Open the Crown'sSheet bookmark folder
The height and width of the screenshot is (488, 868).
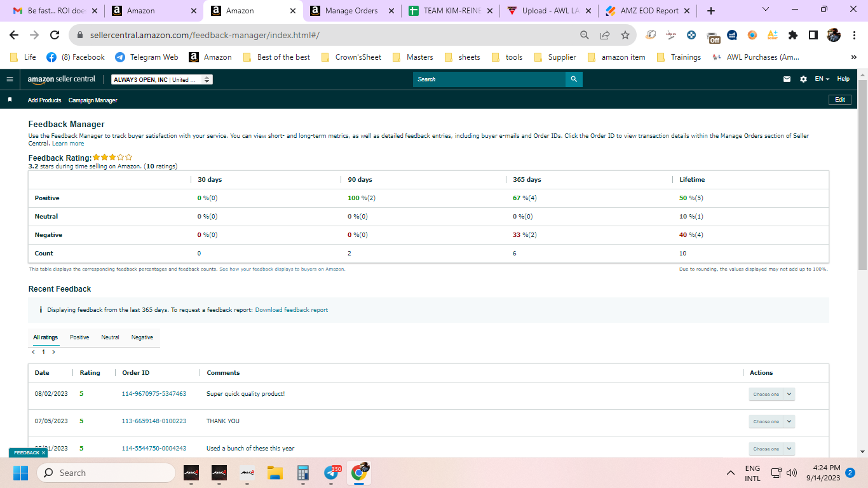tap(351, 57)
